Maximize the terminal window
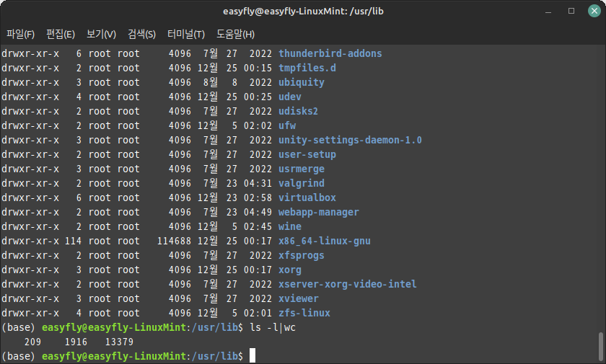The width and height of the screenshot is (606, 364). point(571,11)
